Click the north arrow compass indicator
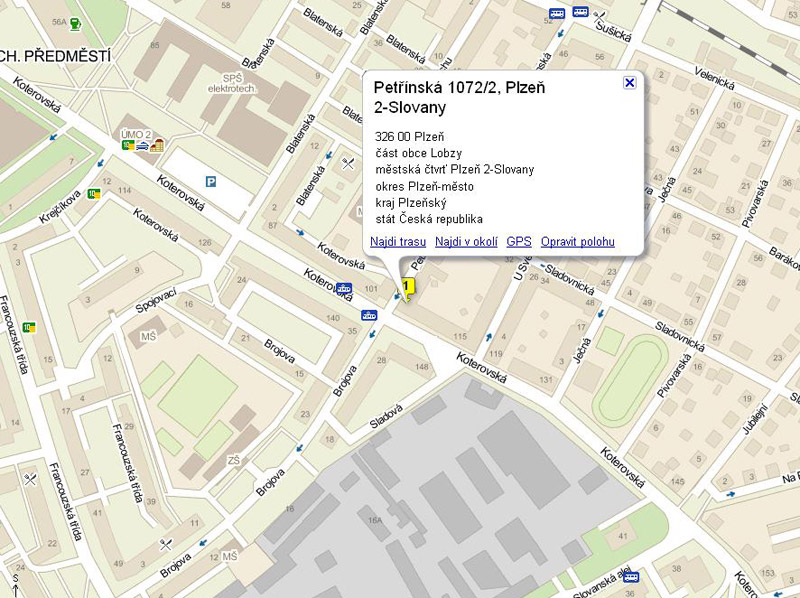 point(15,583)
